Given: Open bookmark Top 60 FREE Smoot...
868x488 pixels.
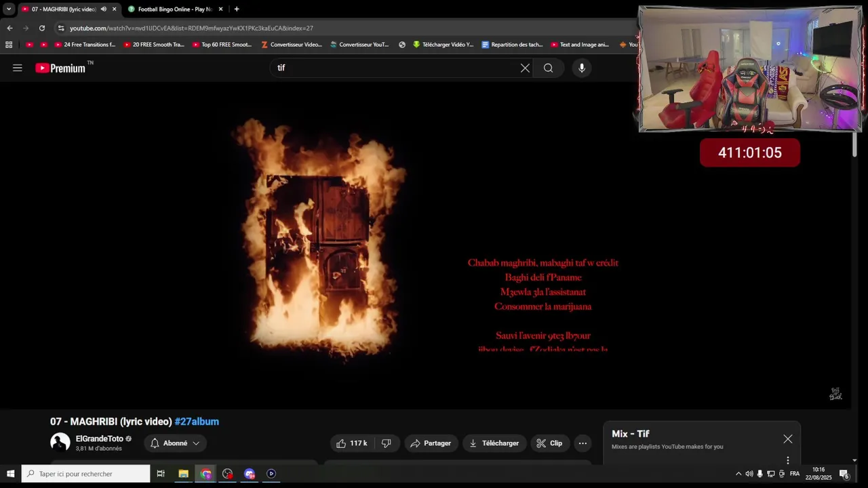Looking at the screenshot, I should 222,45.
